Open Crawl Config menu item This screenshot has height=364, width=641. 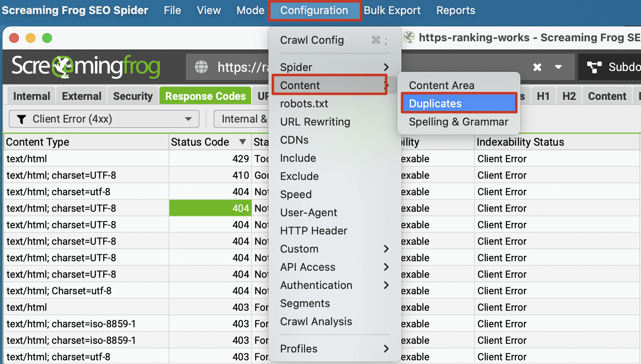point(312,40)
